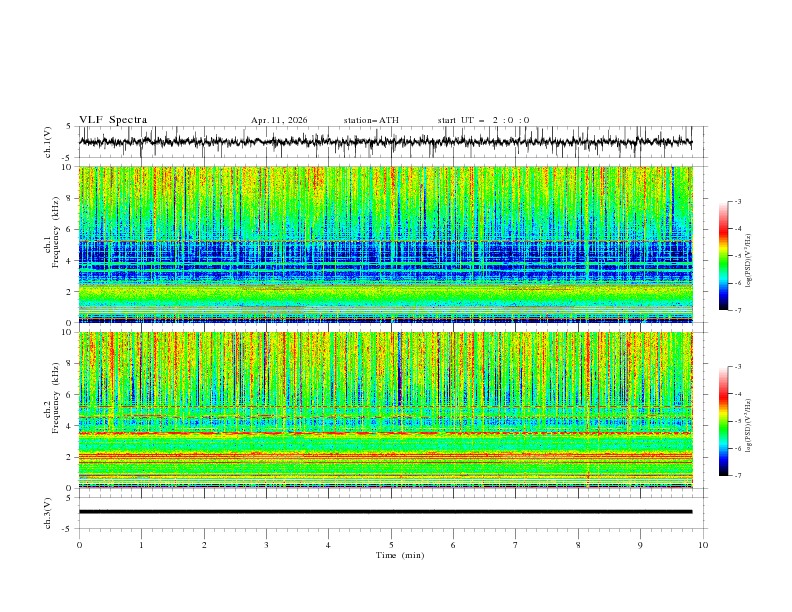The width and height of the screenshot is (792, 612).
Task: Click the station=ATH label
Action: 371,120
